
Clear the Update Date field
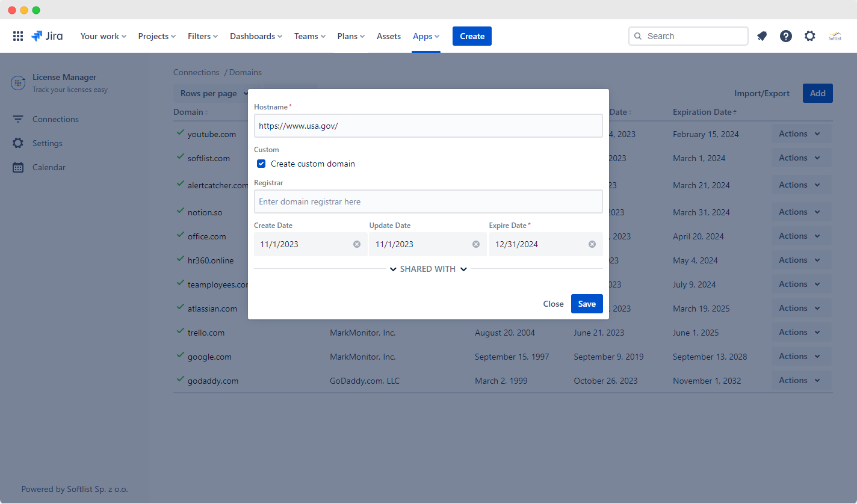point(476,244)
